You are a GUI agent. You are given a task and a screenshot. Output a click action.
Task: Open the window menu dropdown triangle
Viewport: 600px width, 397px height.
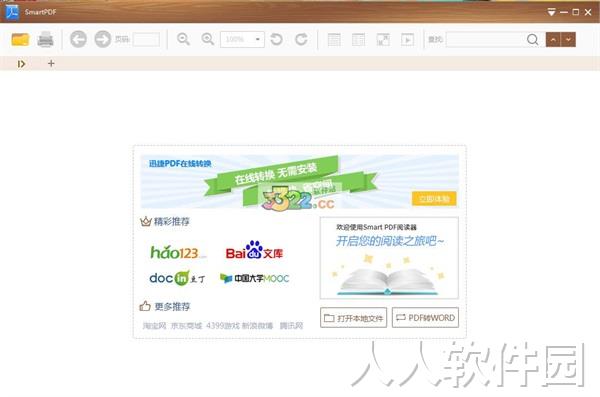(551, 12)
